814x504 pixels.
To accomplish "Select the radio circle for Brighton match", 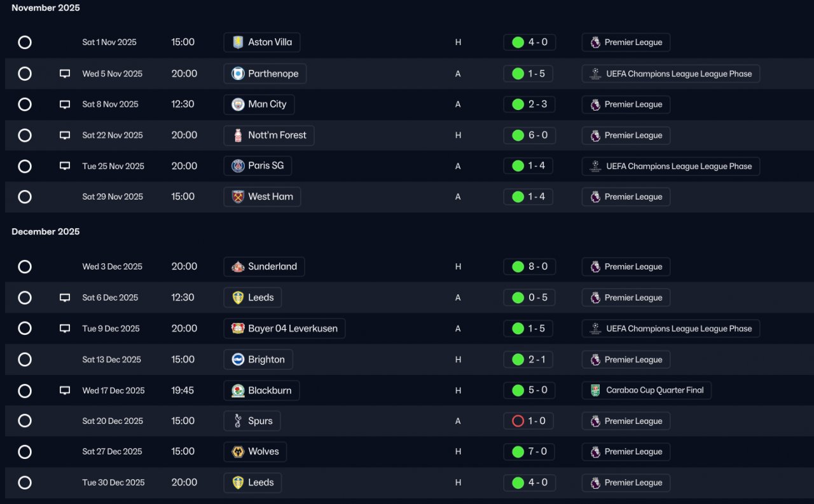I will coord(25,360).
